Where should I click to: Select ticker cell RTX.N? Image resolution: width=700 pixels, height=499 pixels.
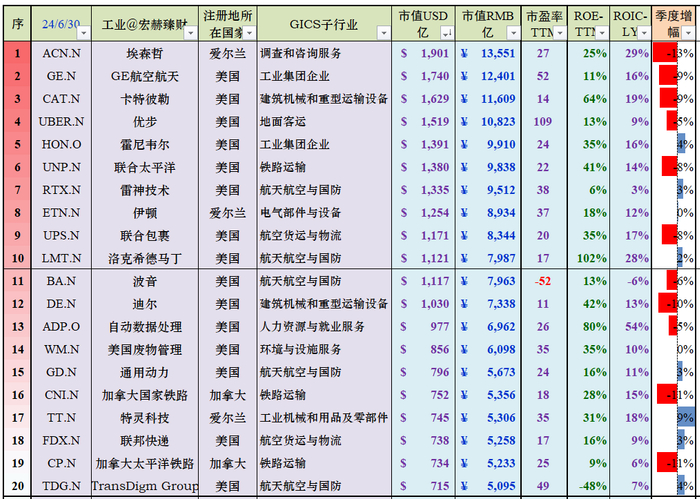click(x=62, y=190)
